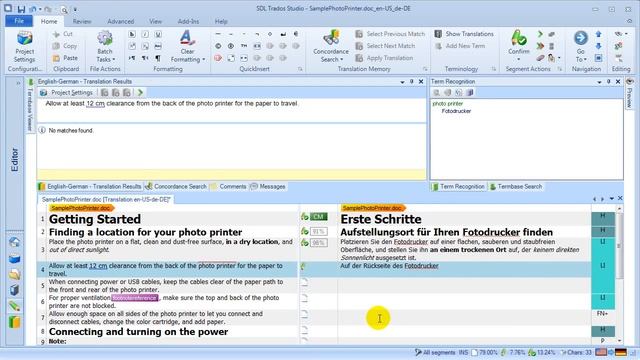Switch to Messages tab
The height and width of the screenshot is (360, 640).
(268, 187)
